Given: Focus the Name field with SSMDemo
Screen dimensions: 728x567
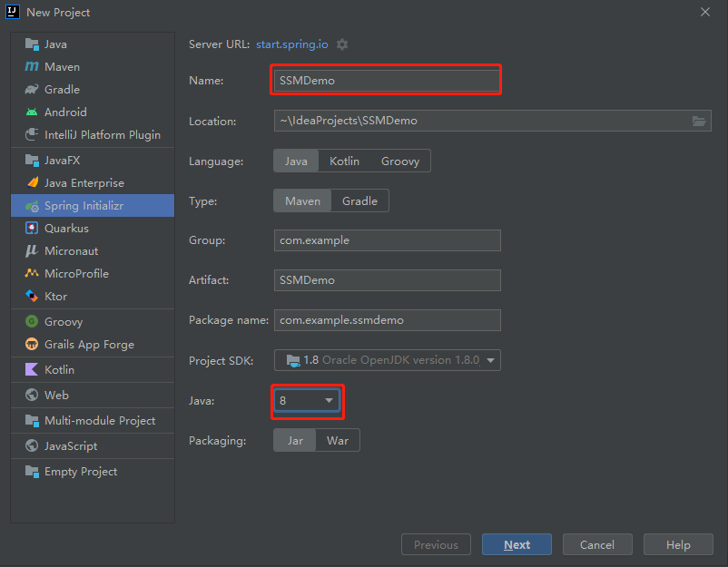Looking at the screenshot, I should click(x=387, y=80).
